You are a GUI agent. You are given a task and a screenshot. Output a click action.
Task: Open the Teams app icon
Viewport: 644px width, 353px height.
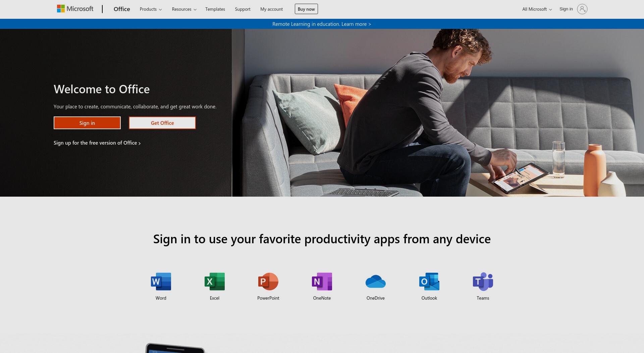483,281
